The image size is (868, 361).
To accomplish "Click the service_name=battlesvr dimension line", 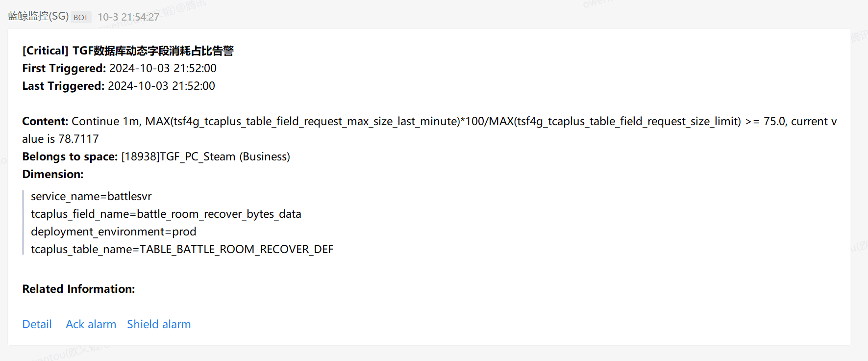I will [91, 196].
